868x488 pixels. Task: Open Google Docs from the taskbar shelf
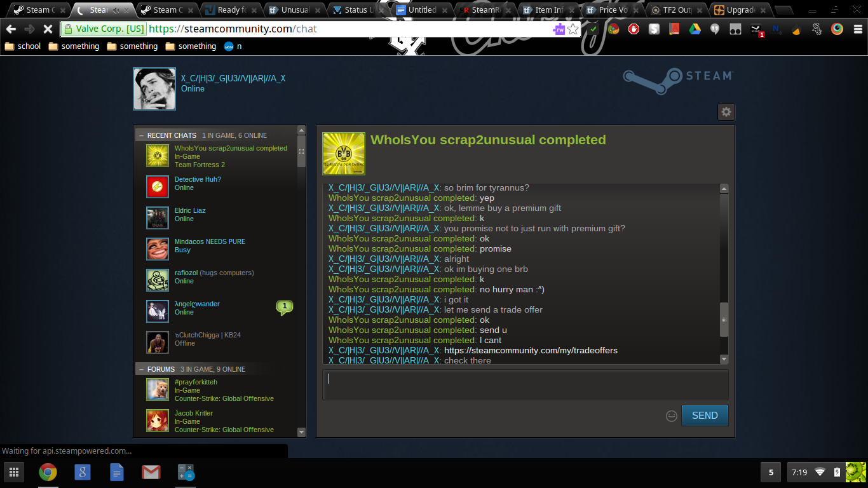(x=116, y=472)
